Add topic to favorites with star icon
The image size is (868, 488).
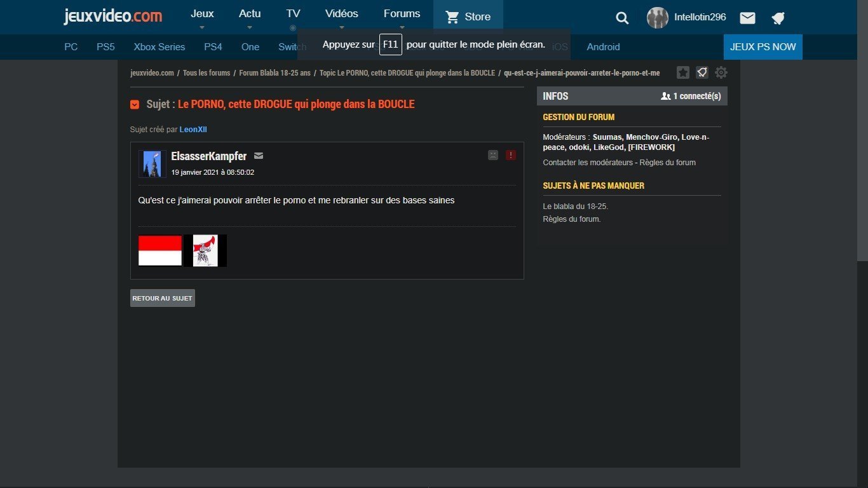coord(683,72)
